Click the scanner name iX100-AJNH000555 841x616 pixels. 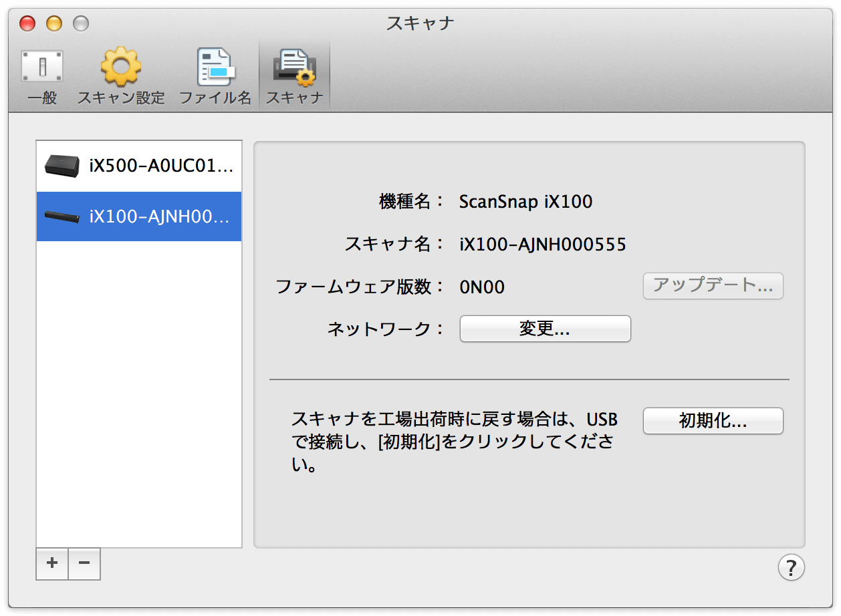[542, 245]
